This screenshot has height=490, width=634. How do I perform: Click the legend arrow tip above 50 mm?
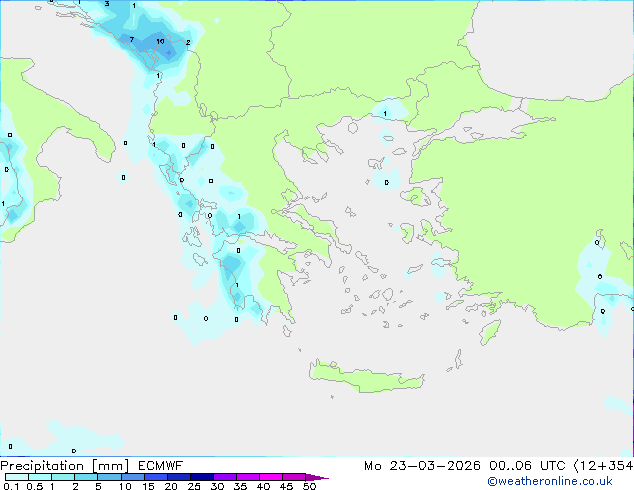pyautogui.click(x=317, y=477)
